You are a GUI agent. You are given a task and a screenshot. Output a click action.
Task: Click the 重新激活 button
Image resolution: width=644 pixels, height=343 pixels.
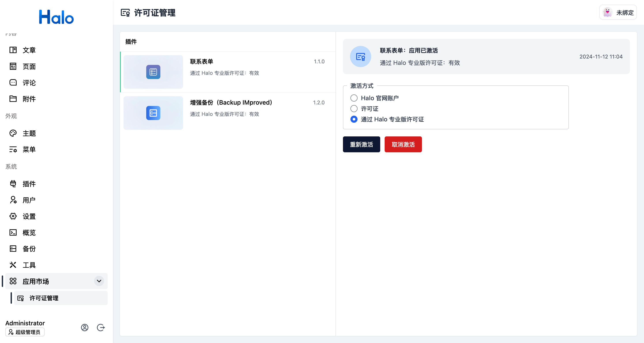pos(361,144)
